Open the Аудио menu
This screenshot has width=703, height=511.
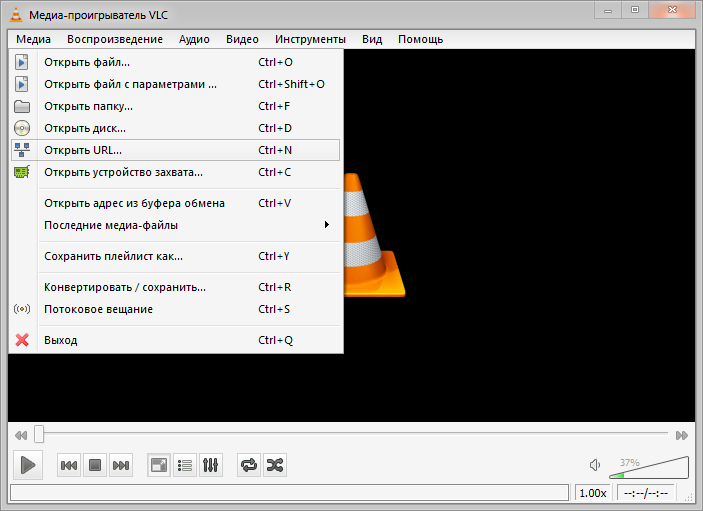(194, 39)
